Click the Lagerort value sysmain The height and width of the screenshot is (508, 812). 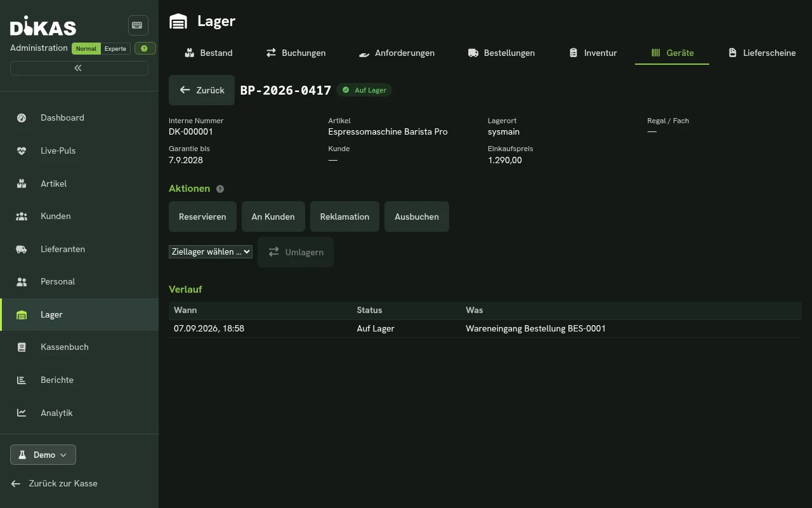coord(504,132)
